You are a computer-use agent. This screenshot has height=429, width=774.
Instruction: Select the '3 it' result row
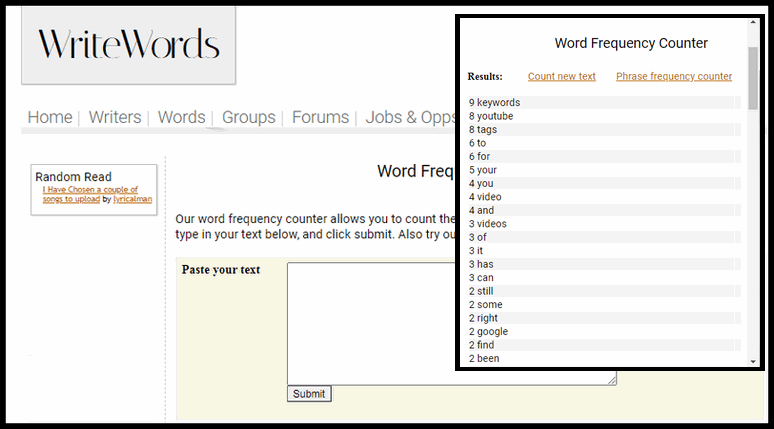tap(604, 251)
